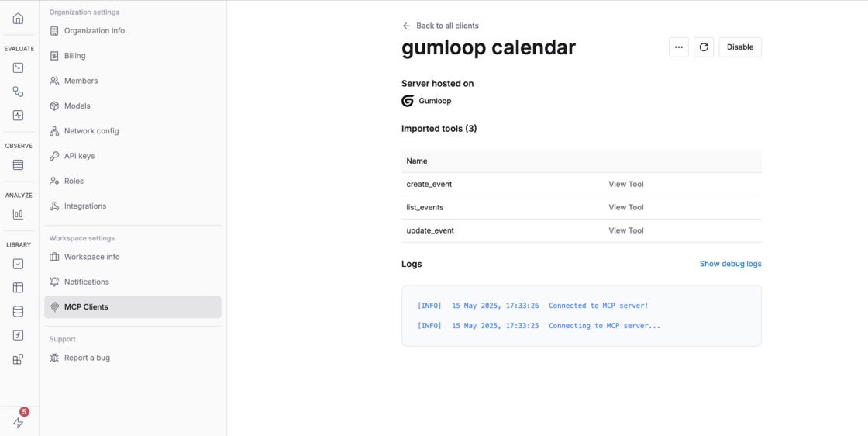Open the Playground terminal icon under Evaluate

point(19,68)
